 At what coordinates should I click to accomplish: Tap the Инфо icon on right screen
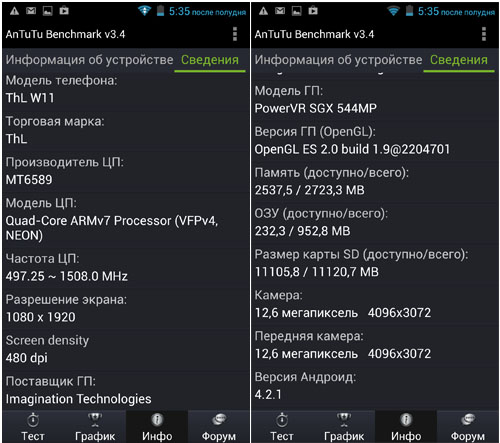click(406, 420)
